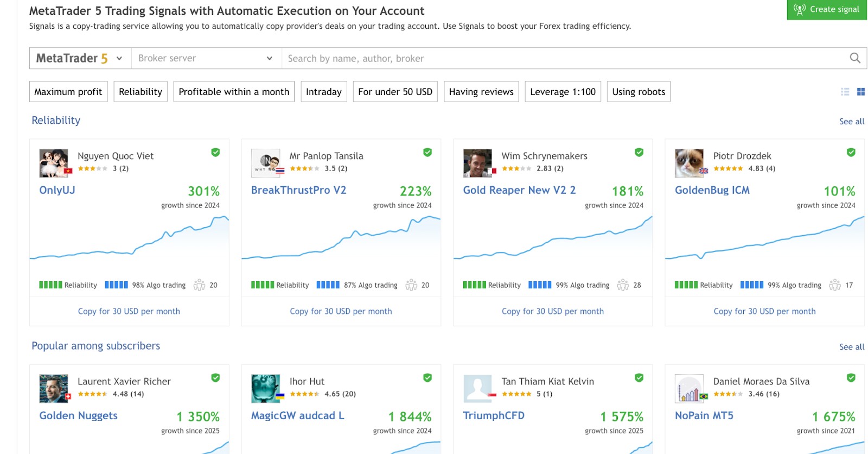The width and height of the screenshot is (868, 454).
Task: Open Tan Thiam Kiat Kelvin's avatar
Action: tap(477, 388)
